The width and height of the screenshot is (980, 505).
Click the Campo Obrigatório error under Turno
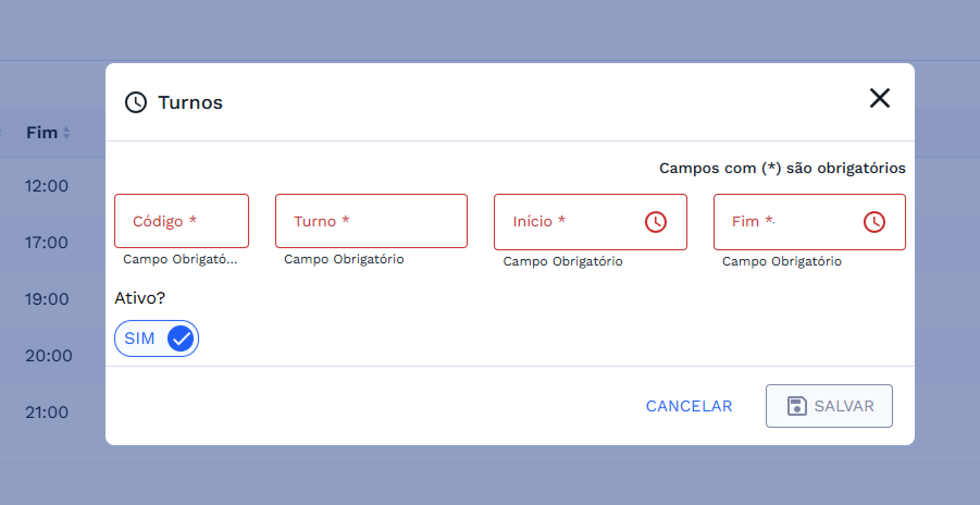coord(344,260)
